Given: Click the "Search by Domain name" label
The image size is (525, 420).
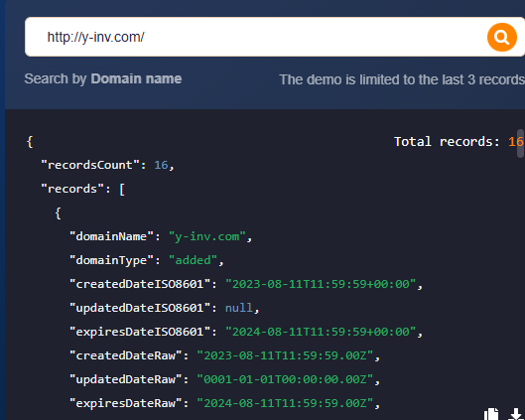Looking at the screenshot, I should click(103, 79).
